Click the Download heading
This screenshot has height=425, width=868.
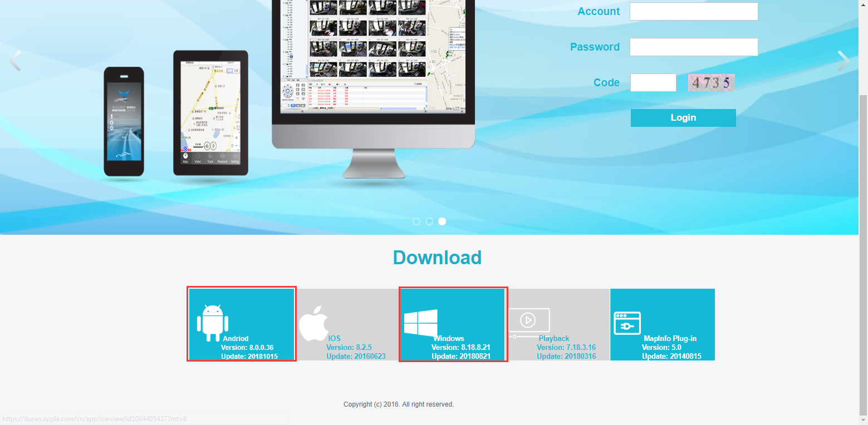point(437,258)
